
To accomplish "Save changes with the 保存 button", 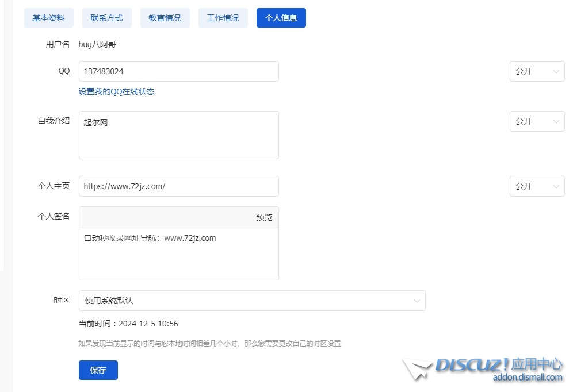I will tap(98, 370).
